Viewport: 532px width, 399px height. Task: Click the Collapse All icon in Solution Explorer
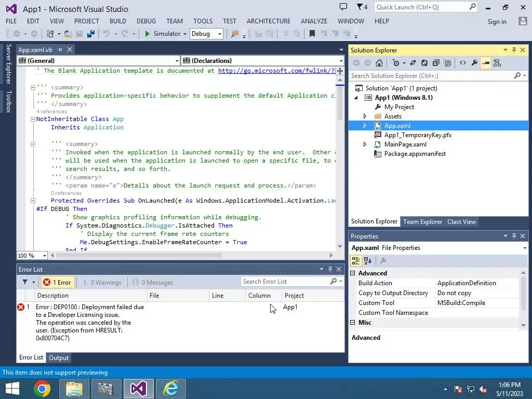pos(436,63)
